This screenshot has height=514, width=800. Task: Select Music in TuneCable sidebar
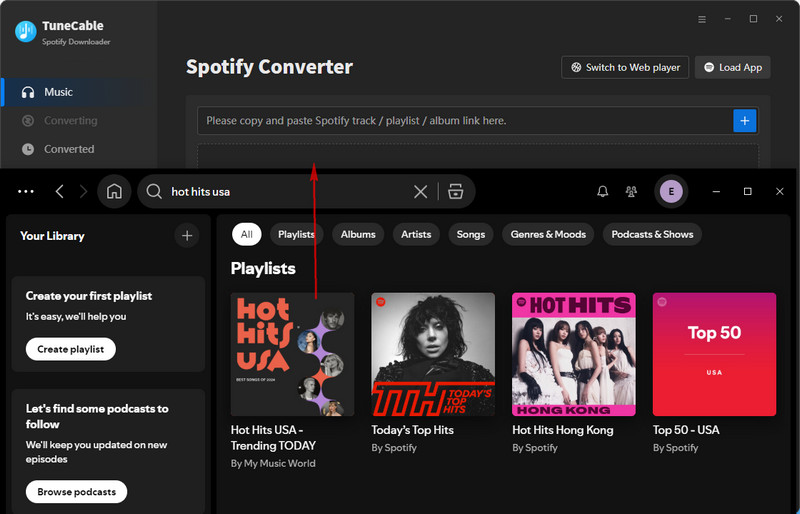click(x=79, y=92)
